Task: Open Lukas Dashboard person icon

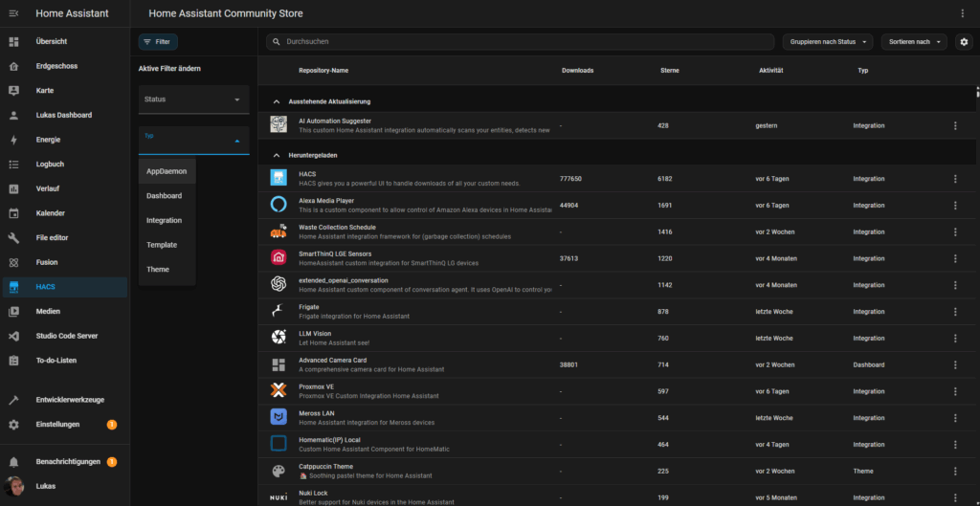Action: tap(13, 115)
